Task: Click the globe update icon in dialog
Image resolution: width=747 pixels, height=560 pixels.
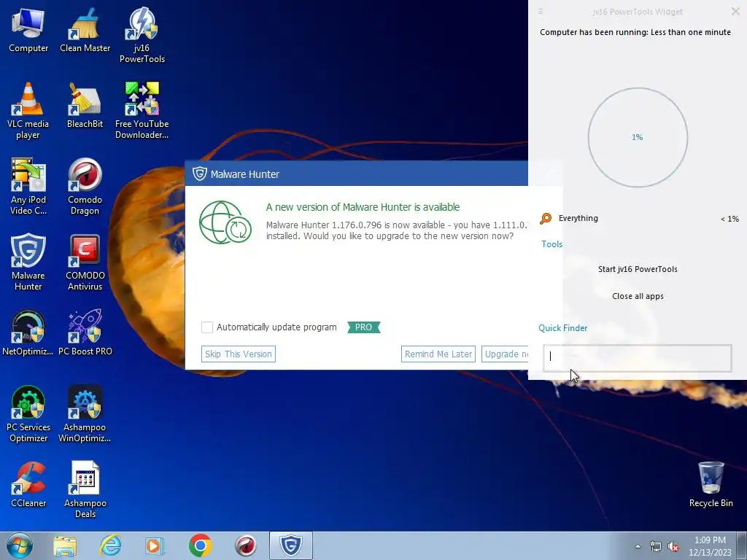Action: click(x=225, y=222)
